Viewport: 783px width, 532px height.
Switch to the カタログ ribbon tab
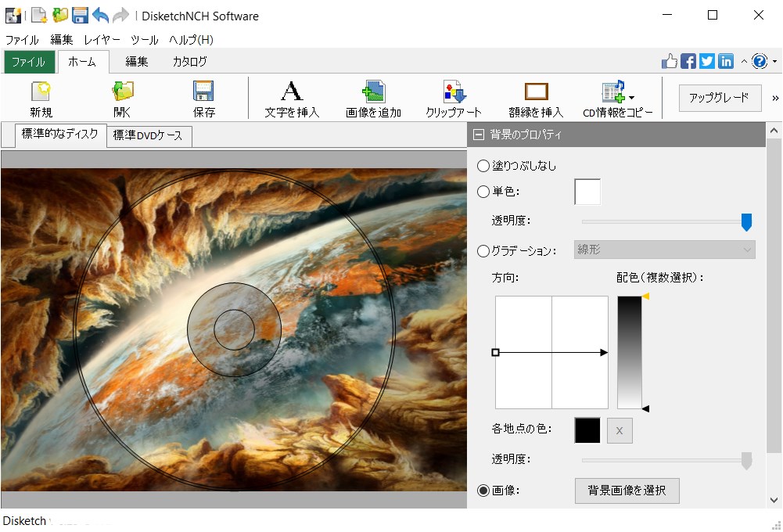coord(190,62)
